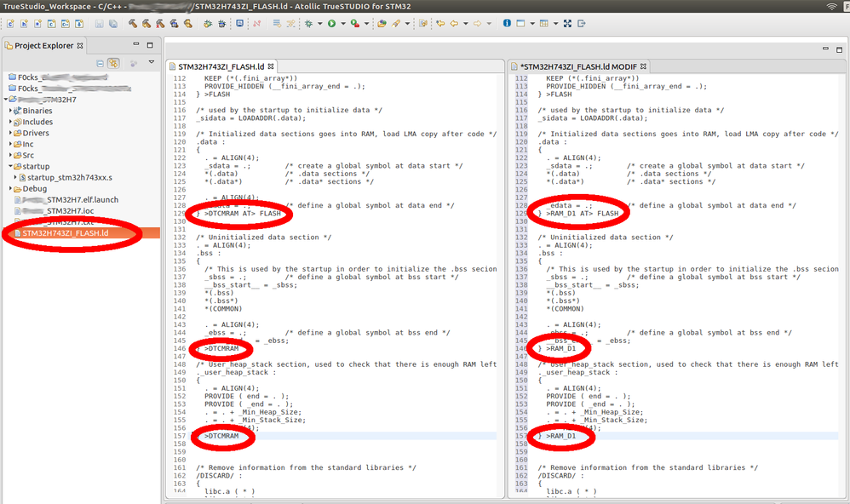Screen dimensions: 850x504
Task: Click the new header file icon
Action: click(24, 24)
